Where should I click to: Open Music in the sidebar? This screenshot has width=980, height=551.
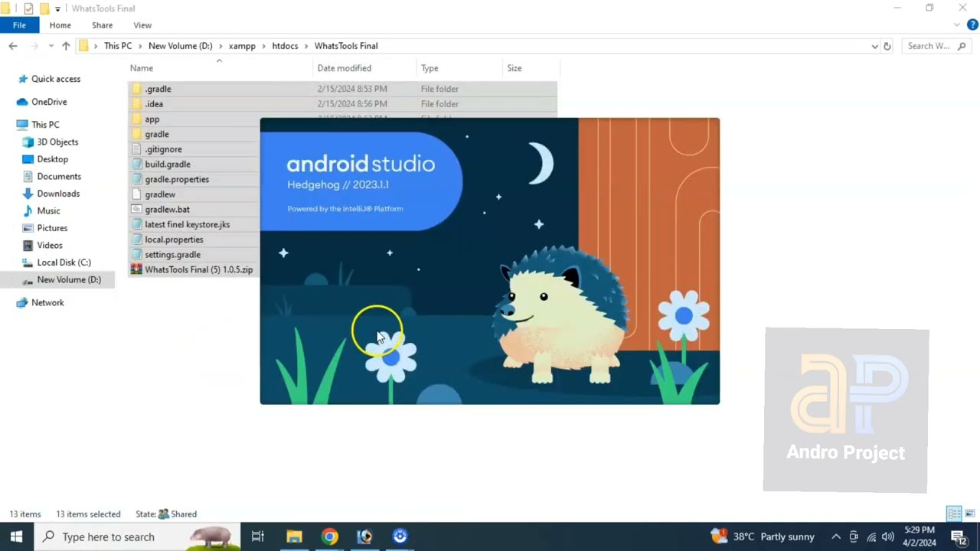click(x=48, y=210)
